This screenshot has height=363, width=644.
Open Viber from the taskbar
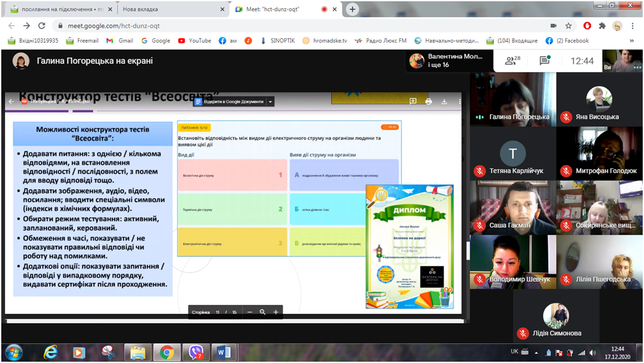(196, 352)
